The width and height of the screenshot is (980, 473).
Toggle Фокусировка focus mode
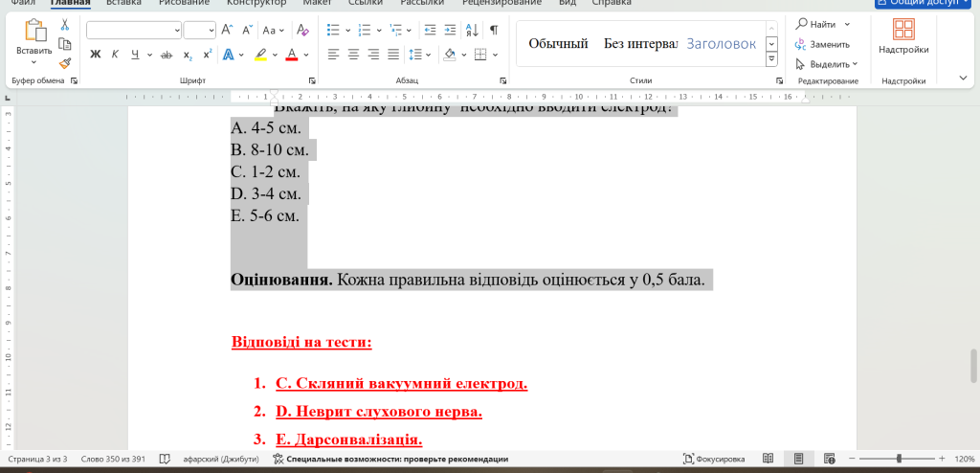(713, 459)
